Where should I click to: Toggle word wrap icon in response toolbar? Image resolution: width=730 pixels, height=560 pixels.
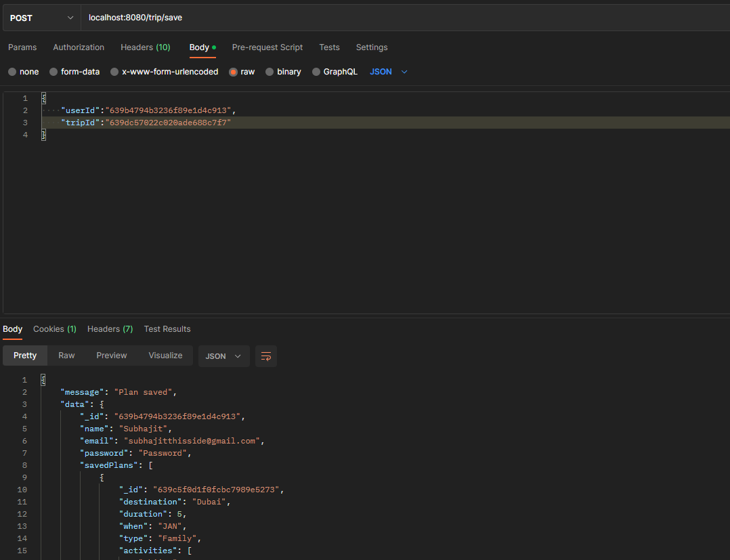coord(266,356)
